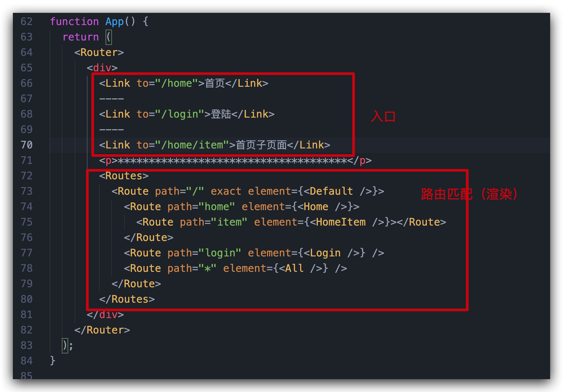Place cursor on 'function' keyword
This screenshot has width=563, height=392.
pyautogui.click(x=74, y=22)
